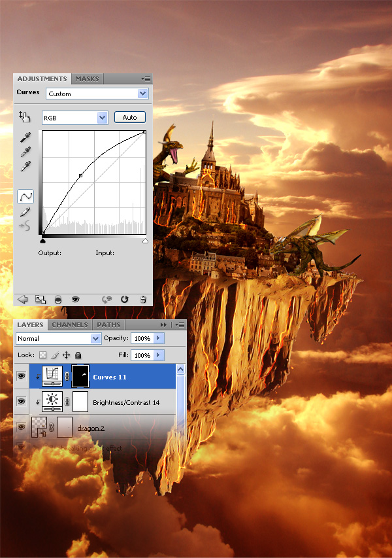Hide the Curves 11 layer
Viewport: 392px width, 558px height.
[22, 376]
